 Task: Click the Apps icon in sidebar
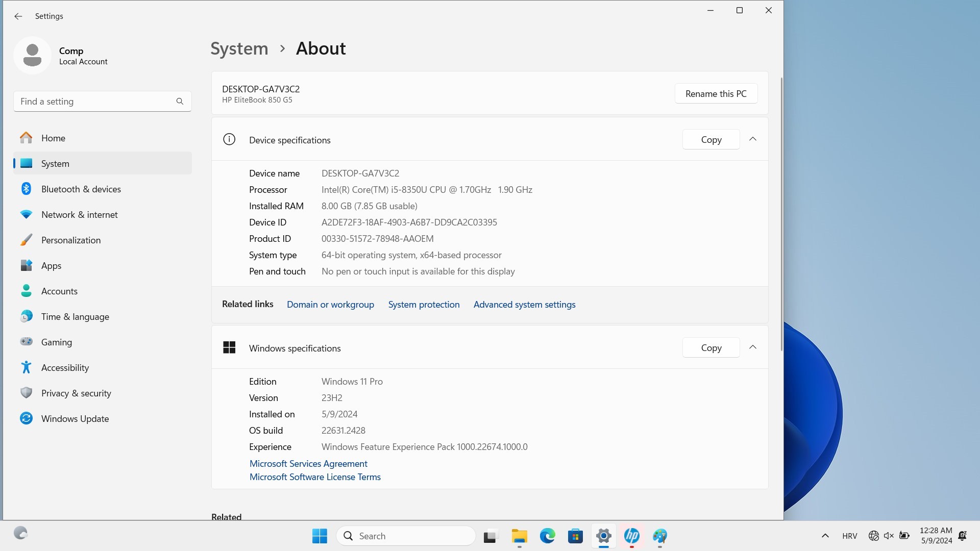(26, 265)
